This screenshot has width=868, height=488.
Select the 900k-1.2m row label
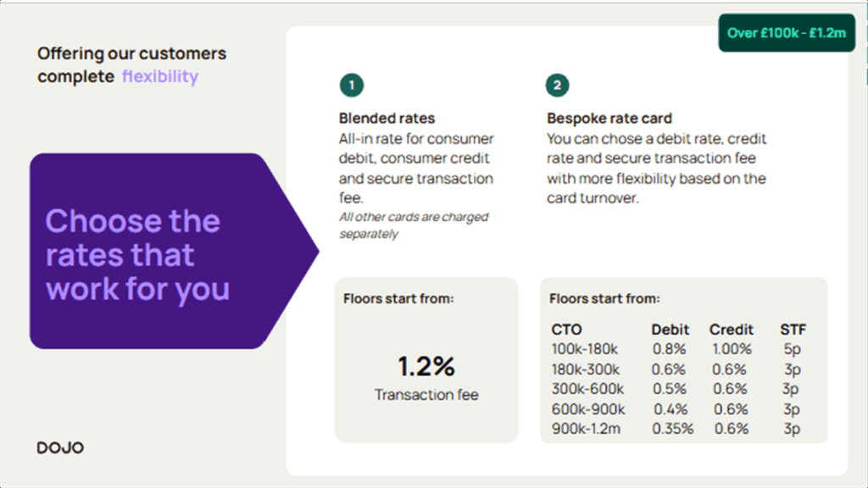coord(586,429)
